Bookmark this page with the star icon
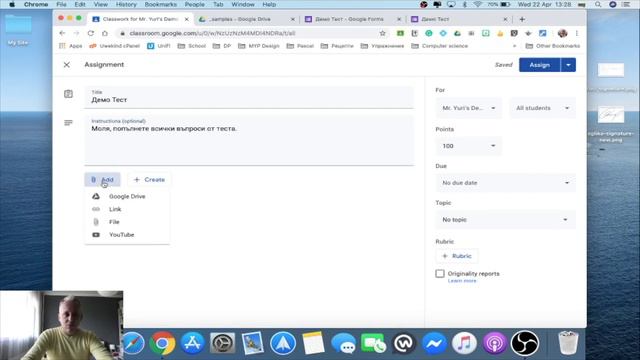This screenshot has height=360, width=640. (382, 33)
